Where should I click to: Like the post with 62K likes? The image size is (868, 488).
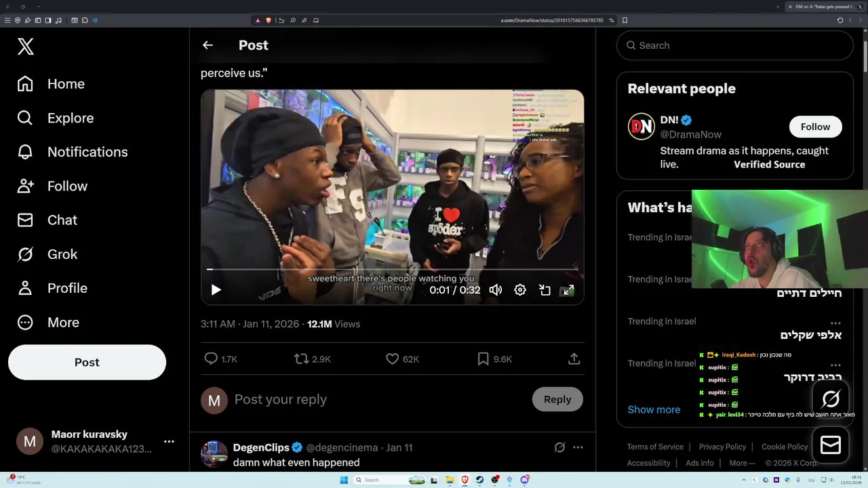point(403,359)
